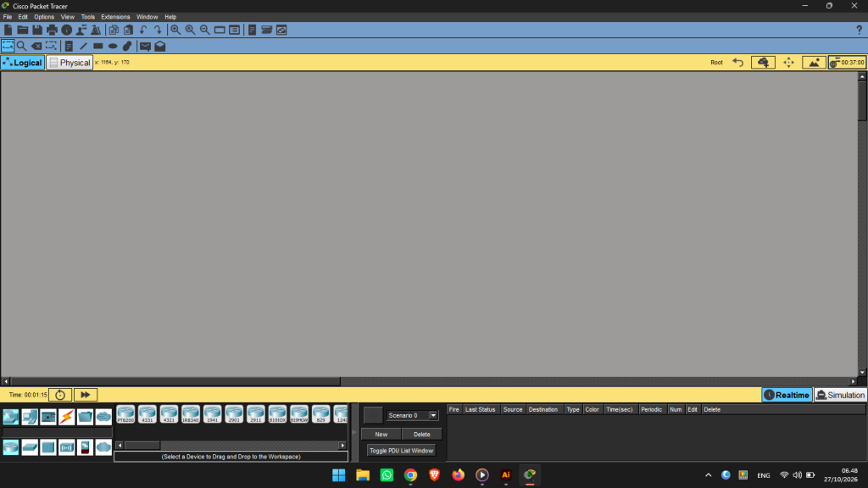Click the Set Tiled Background icon
This screenshot has width=868, height=488.
coord(814,63)
